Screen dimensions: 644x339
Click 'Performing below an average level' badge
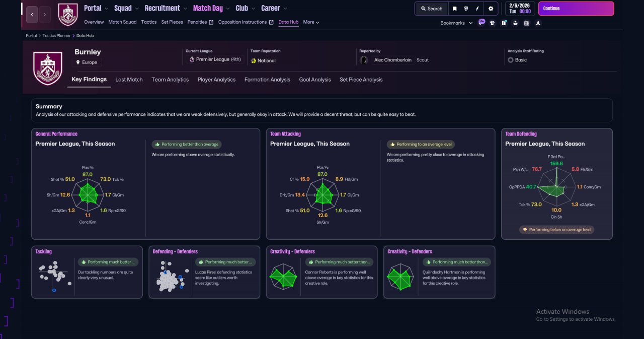click(x=556, y=230)
